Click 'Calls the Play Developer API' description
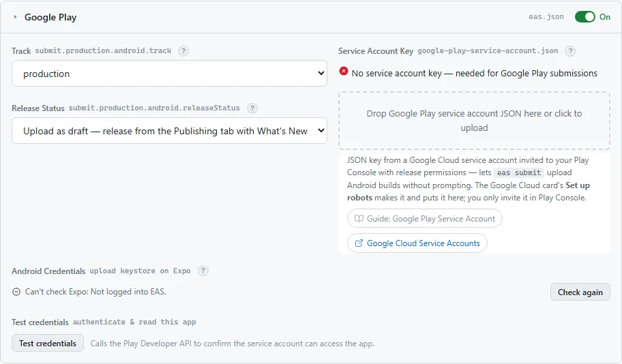622x364 pixels. [233, 344]
